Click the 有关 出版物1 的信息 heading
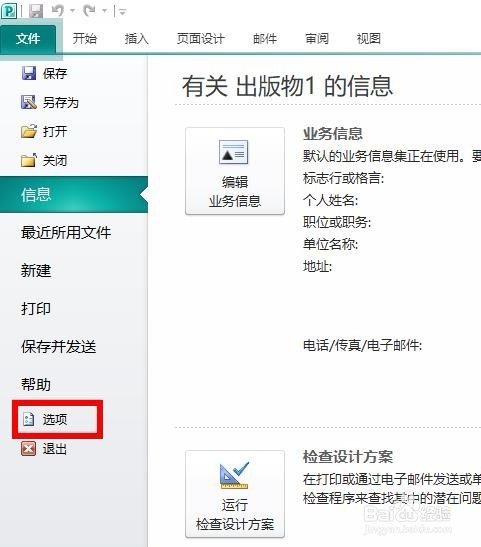Image resolution: width=481 pixels, height=547 pixels. point(287,86)
